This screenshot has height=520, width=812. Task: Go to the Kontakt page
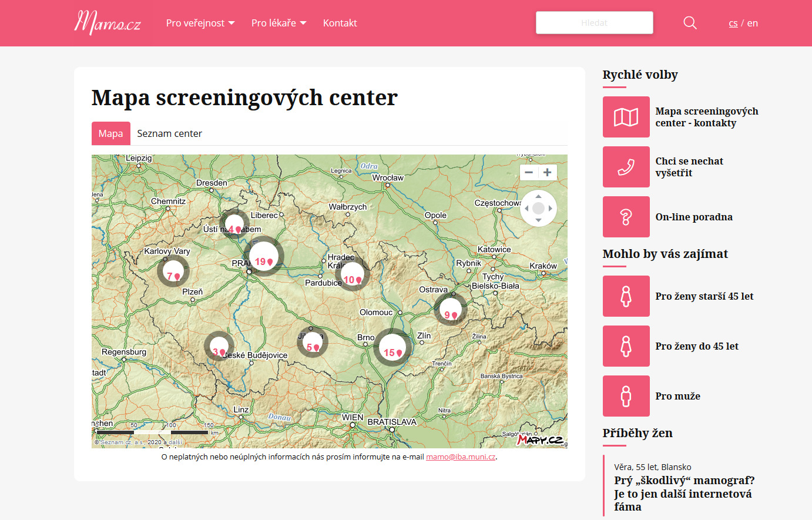(x=340, y=23)
